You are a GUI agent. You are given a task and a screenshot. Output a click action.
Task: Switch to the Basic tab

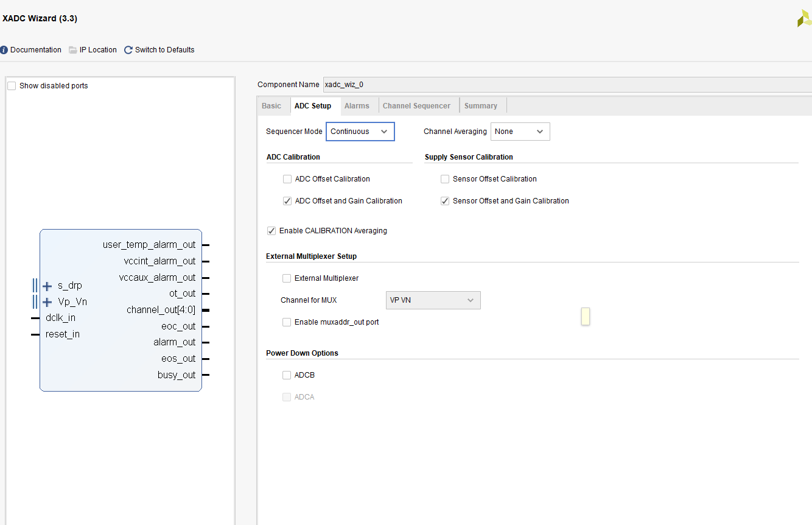point(271,106)
